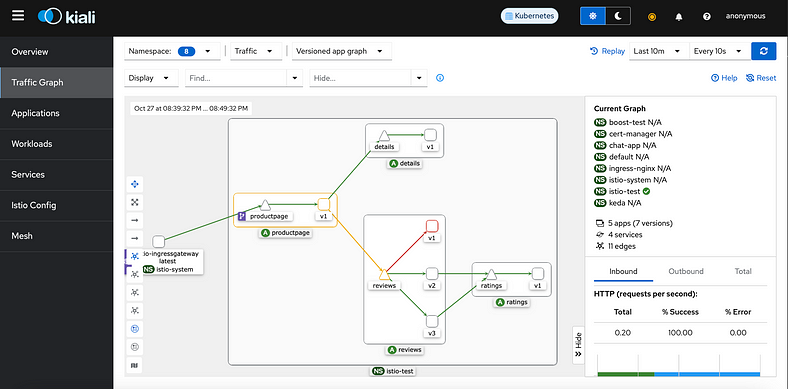Image resolution: width=788 pixels, height=389 pixels.
Task: Click the Reset link
Action: pyautogui.click(x=761, y=78)
